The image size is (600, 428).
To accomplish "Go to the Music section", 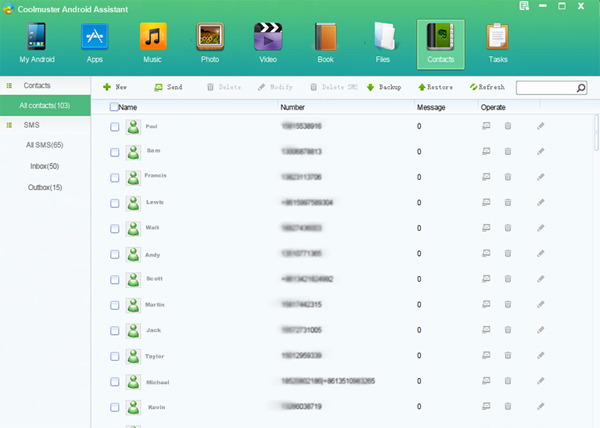I will click(152, 43).
